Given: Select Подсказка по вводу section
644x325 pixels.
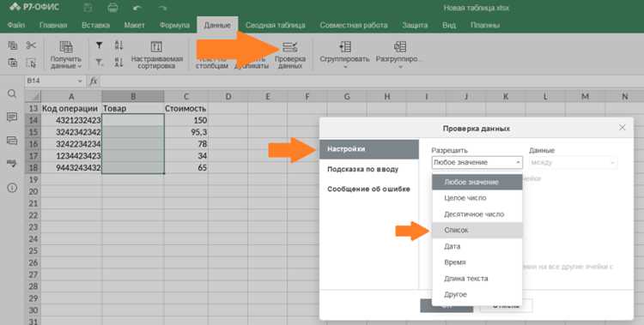Looking at the screenshot, I should point(369,169).
